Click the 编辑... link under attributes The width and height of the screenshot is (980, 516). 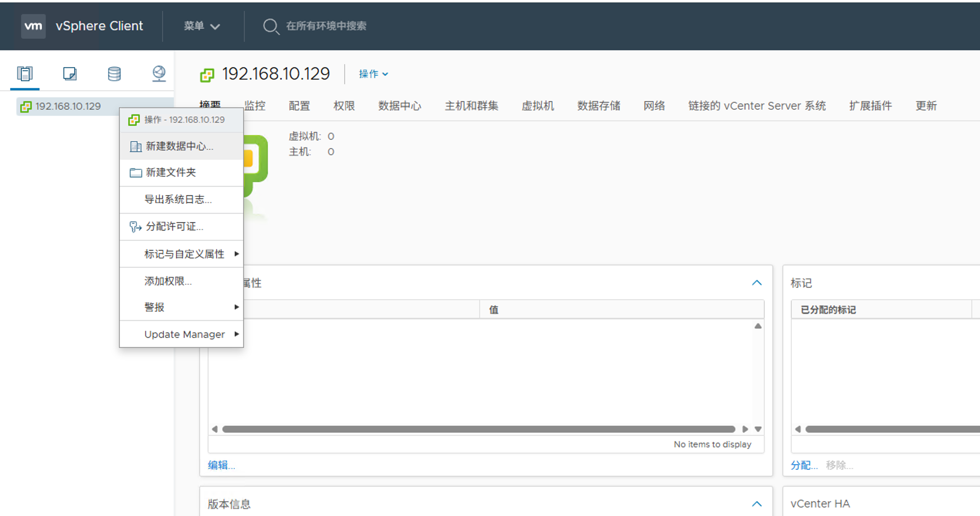(x=221, y=465)
